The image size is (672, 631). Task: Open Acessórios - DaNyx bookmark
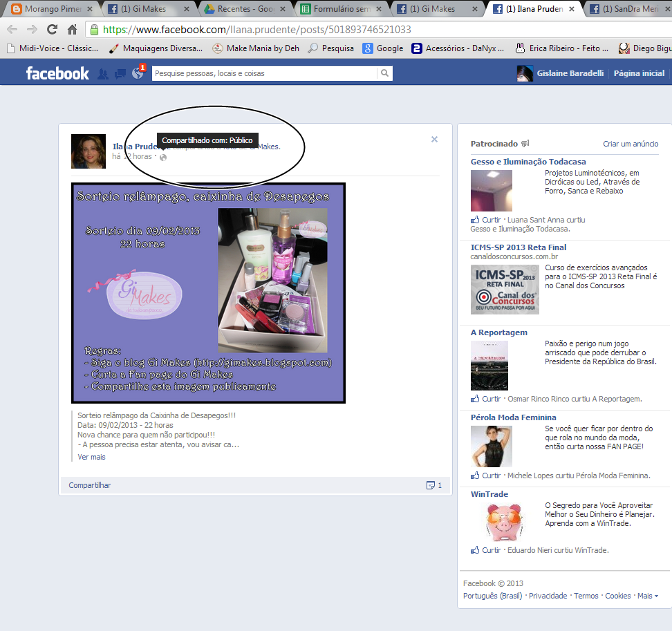click(x=458, y=48)
